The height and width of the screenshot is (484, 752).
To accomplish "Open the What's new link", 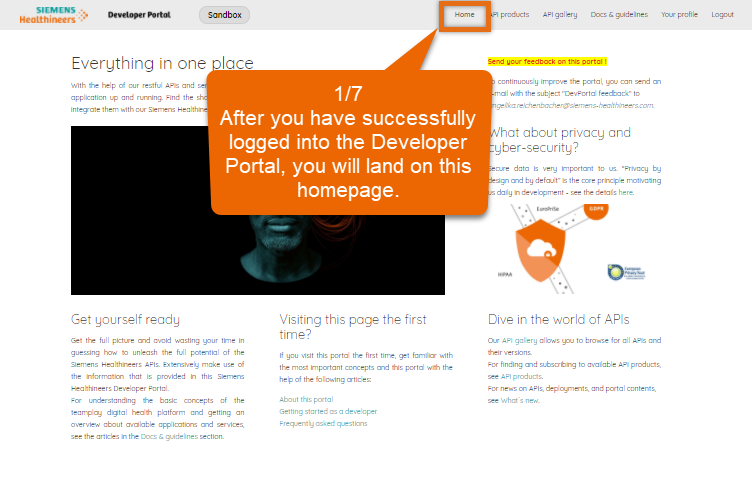I will click(520, 400).
